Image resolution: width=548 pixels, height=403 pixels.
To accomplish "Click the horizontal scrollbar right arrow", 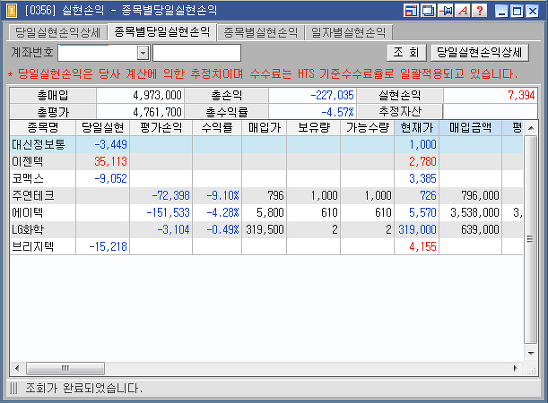I will (515, 368).
